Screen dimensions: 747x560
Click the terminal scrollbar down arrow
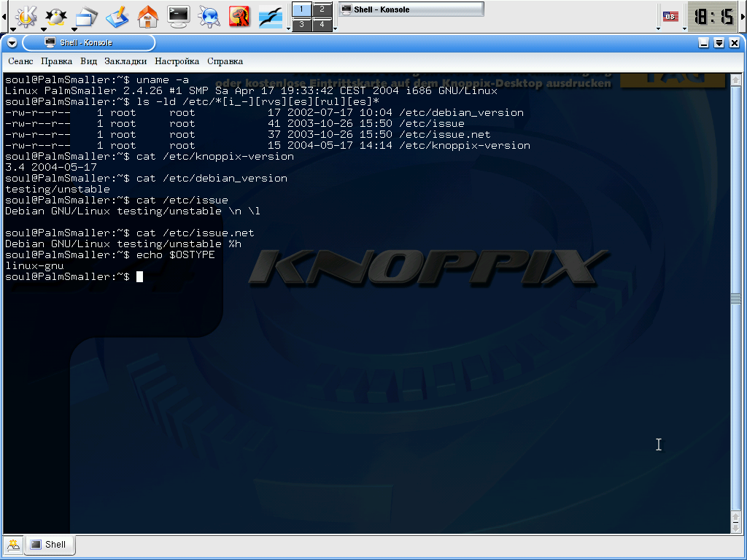(x=735, y=528)
